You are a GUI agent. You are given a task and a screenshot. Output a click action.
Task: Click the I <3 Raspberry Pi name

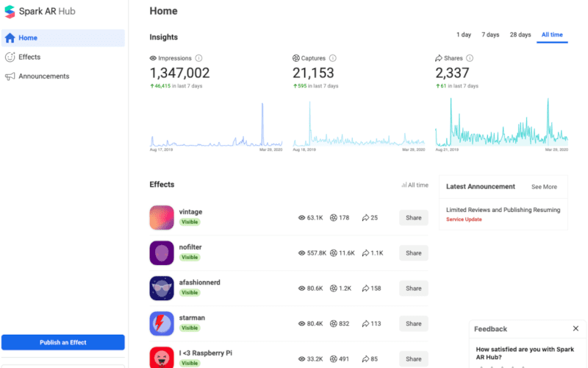pyautogui.click(x=206, y=353)
